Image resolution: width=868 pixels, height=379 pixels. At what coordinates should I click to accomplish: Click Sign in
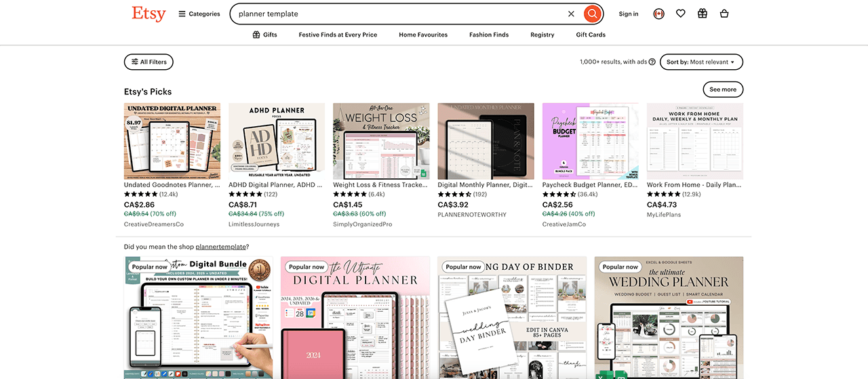pos(629,14)
